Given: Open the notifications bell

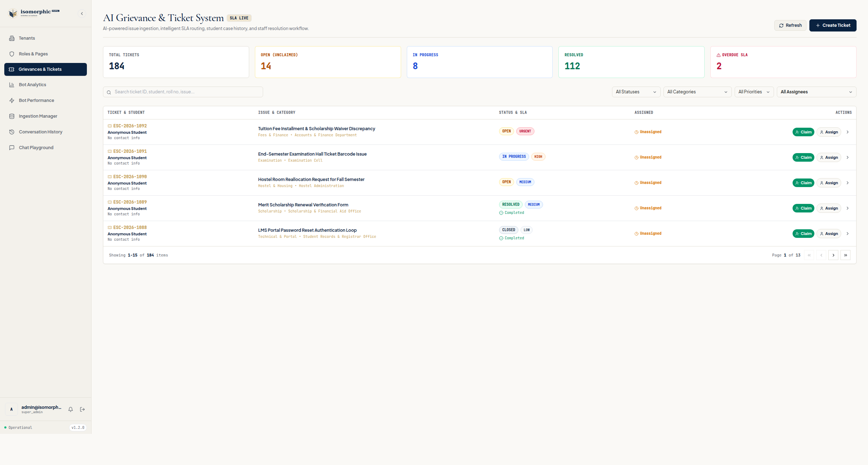Looking at the screenshot, I should point(70,409).
